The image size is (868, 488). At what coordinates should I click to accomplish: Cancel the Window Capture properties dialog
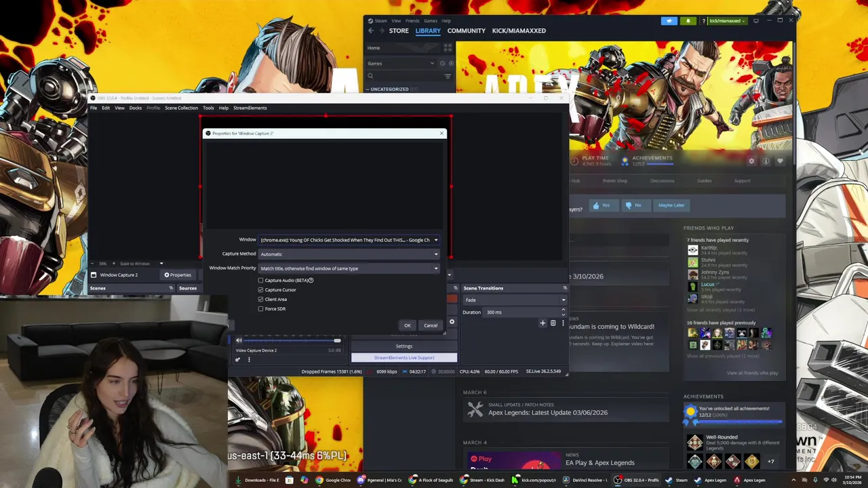pyautogui.click(x=431, y=325)
